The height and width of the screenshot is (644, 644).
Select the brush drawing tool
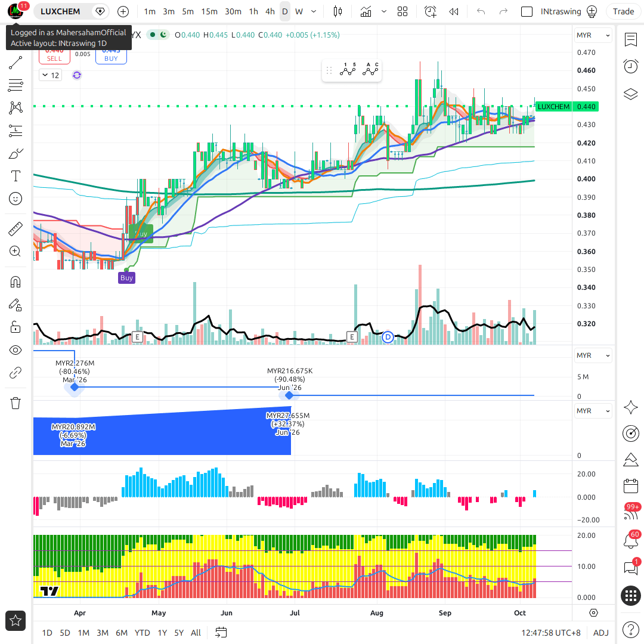(x=16, y=154)
